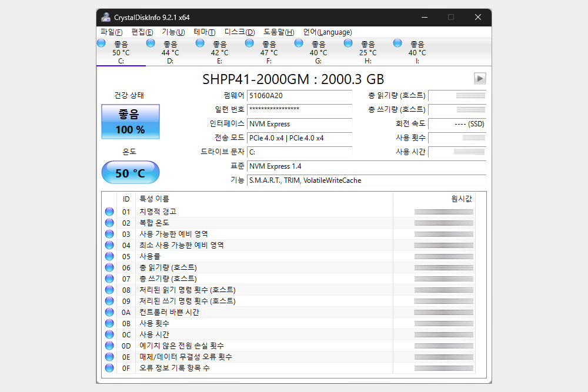Click status orb for 07 총 쓰기량 (호스트)
This screenshot has width=588, height=392.
tap(109, 279)
